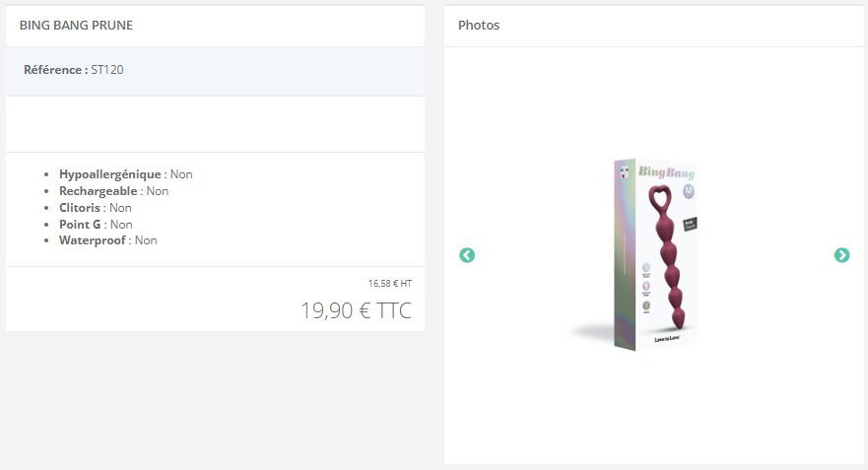
Task: Select the BING BANG PRUNE title
Action: click(77, 26)
